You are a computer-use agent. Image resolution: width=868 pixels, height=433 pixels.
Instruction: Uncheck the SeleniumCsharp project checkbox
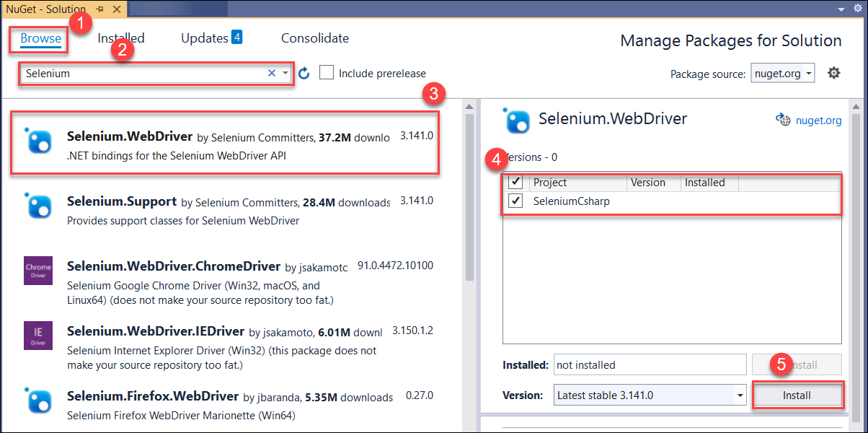pos(515,201)
